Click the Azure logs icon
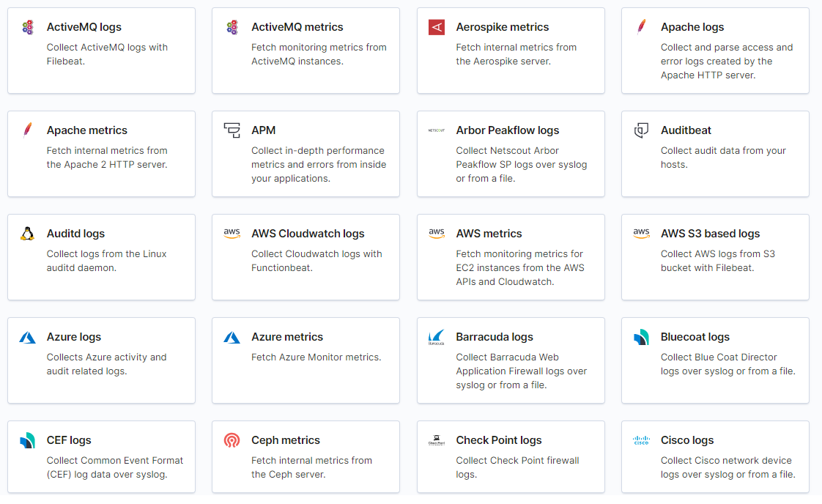Screen dimensions: 822x504 [x=28, y=338]
